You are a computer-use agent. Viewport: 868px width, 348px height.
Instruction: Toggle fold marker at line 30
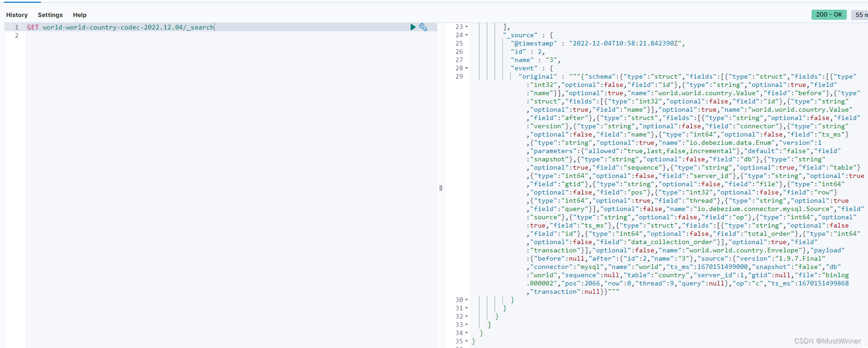(467, 300)
